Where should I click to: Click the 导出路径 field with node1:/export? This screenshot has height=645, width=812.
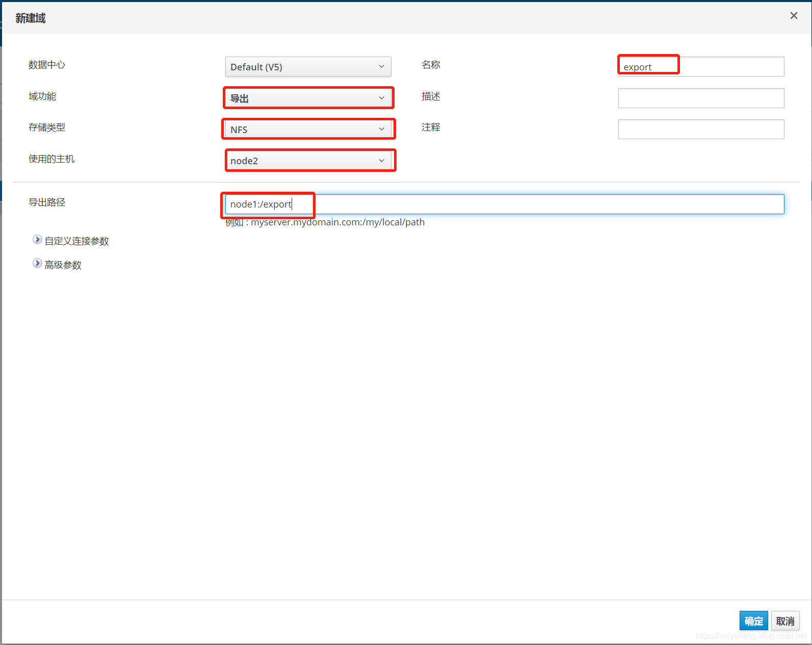click(505, 204)
